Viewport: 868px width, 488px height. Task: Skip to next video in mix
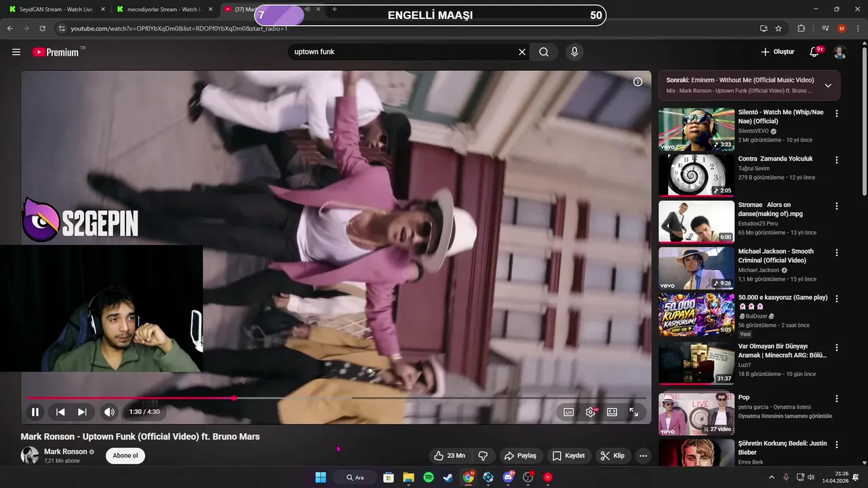(82, 412)
